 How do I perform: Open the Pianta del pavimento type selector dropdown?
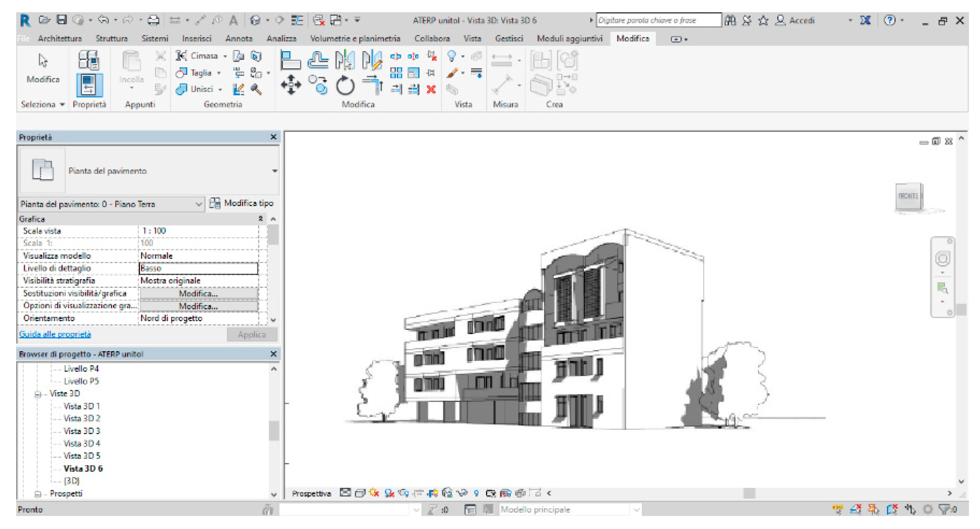pos(275,171)
